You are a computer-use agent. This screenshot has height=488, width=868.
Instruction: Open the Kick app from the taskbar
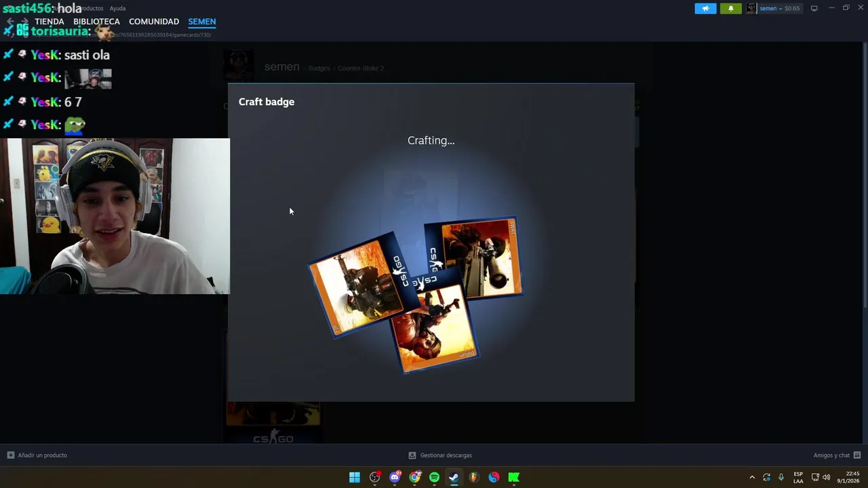513,477
